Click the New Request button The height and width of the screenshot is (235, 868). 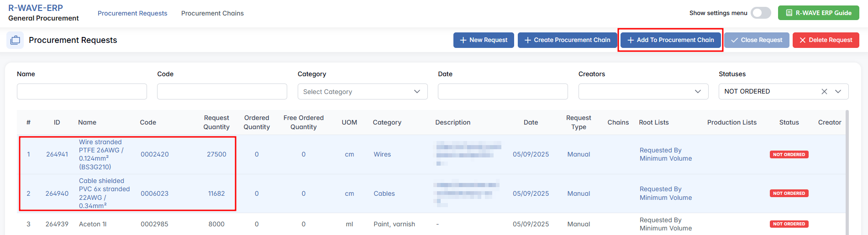(484, 40)
